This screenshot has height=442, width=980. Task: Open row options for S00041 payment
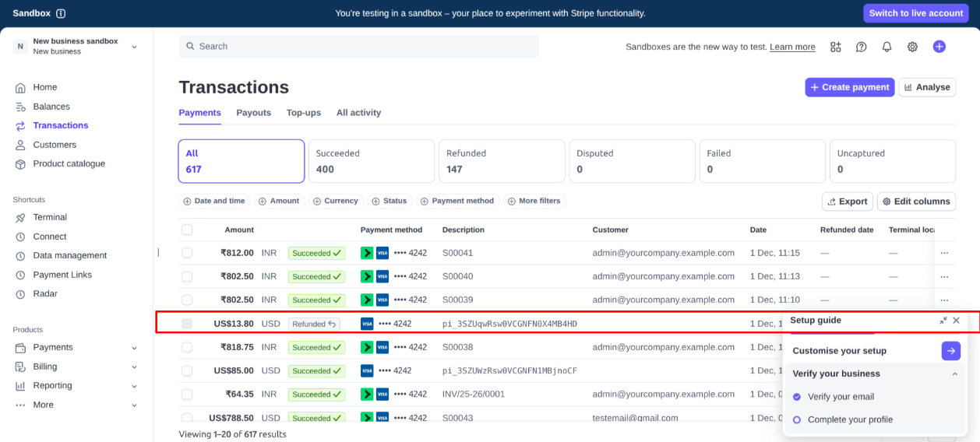(944, 253)
